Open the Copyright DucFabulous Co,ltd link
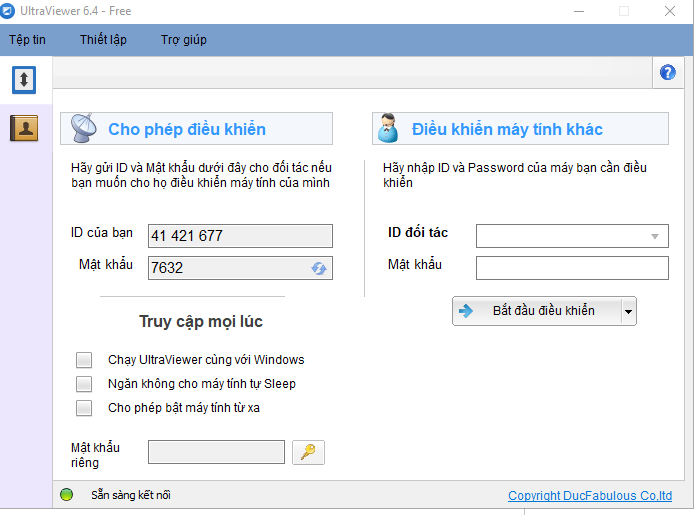Image resolution: width=697 pixels, height=515 pixels. coord(590,495)
